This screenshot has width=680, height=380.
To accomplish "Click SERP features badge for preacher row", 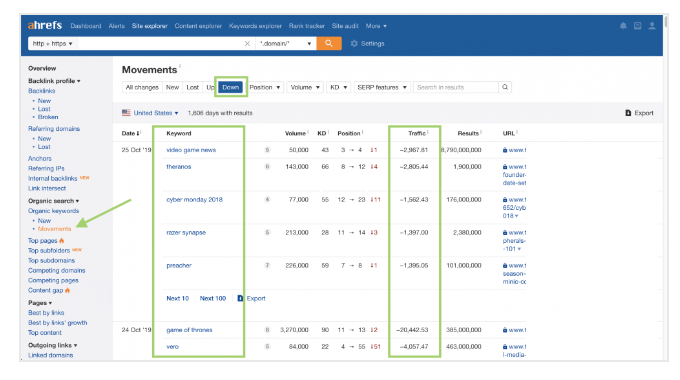I will 267,265.
